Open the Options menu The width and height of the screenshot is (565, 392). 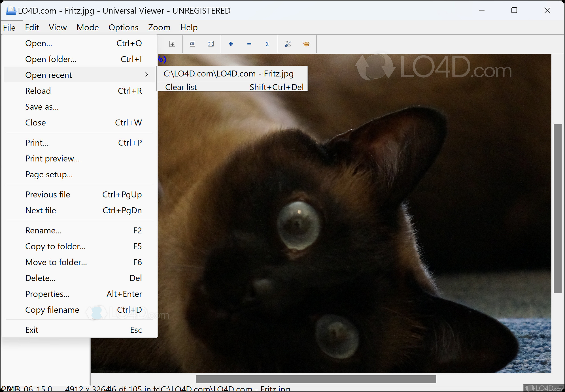click(123, 27)
